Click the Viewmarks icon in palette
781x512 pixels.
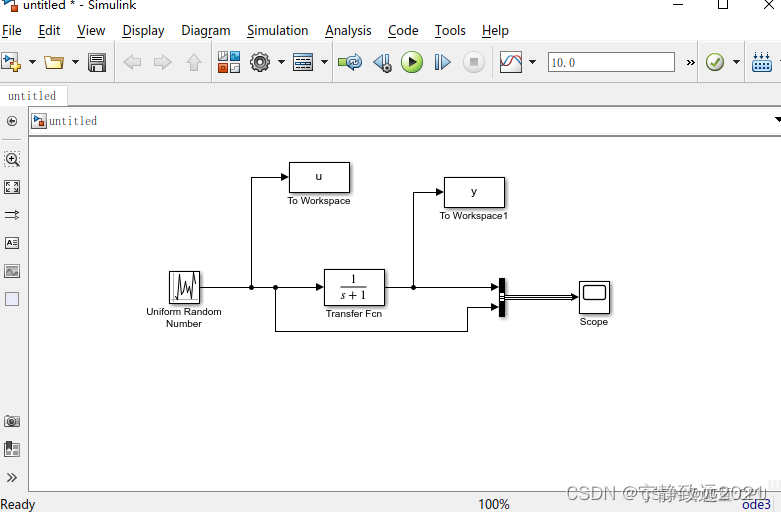[x=12, y=449]
